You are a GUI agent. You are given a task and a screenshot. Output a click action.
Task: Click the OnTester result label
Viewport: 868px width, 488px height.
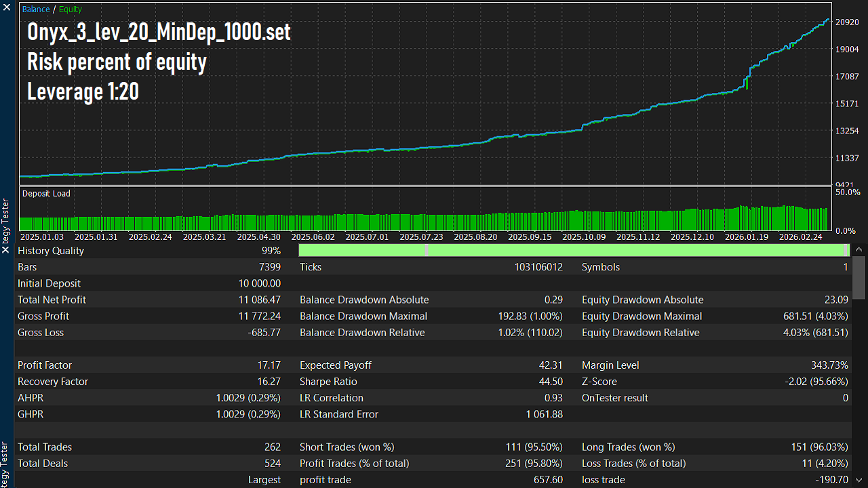point(615,398)
